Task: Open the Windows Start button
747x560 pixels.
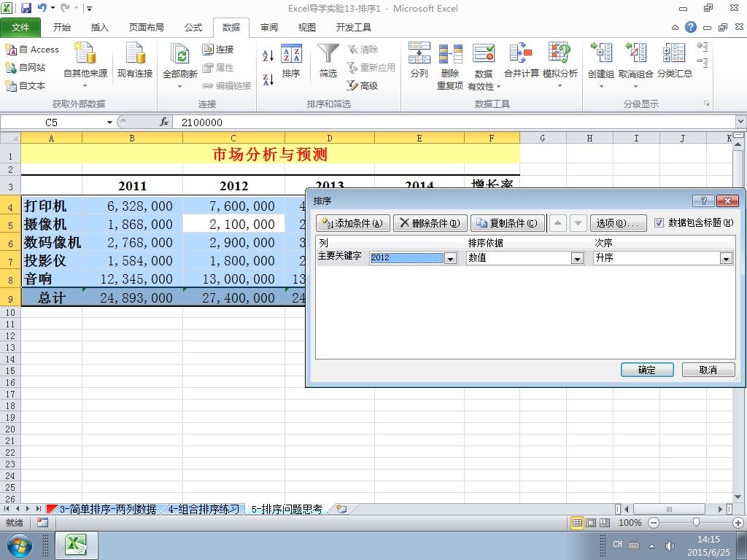Action: click(20, 545)
